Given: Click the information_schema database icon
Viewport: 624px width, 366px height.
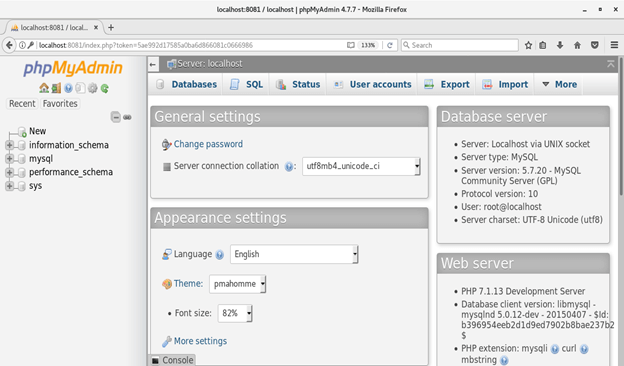Looking at the screenshot, I should point(21,145).
